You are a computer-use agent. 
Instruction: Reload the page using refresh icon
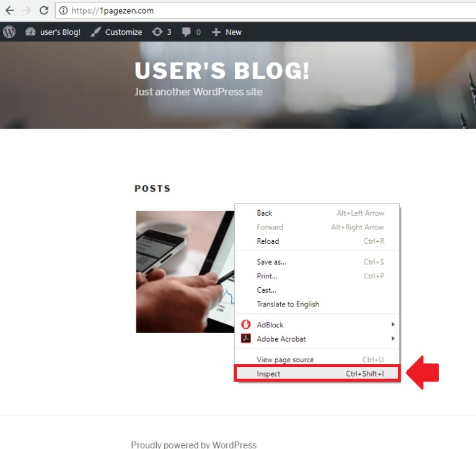(44, 11)
